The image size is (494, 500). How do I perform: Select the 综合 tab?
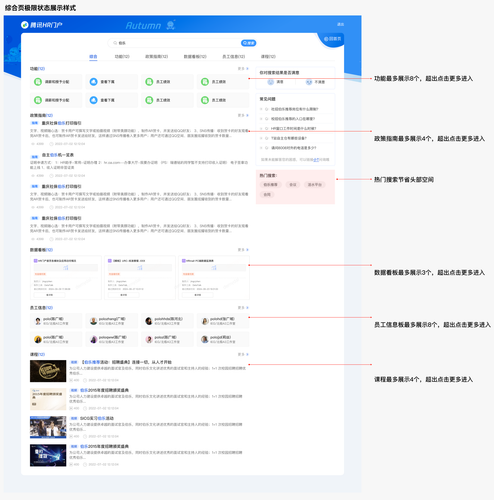click(x=93, y=57)
